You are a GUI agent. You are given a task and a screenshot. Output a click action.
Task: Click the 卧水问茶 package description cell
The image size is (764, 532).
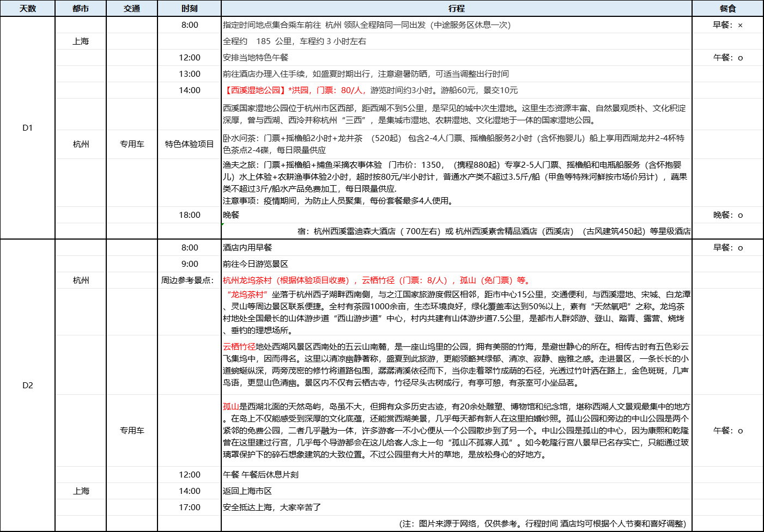[x=456, y=144]
